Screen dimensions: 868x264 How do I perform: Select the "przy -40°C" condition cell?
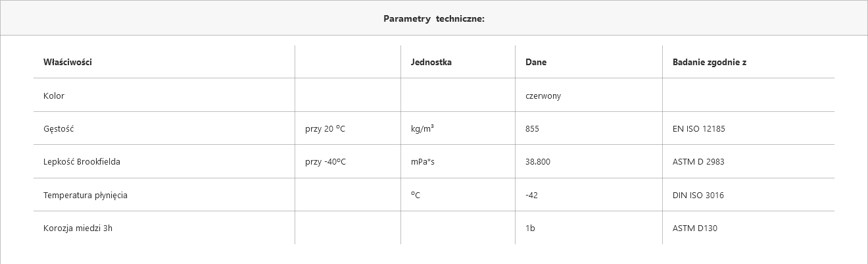click(325, 162)
